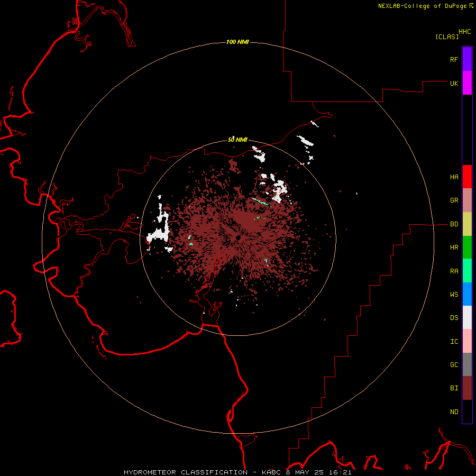Screen dimensions: 476x476
Task: Click the [CLAS] legend header
Action: point(447,37)
